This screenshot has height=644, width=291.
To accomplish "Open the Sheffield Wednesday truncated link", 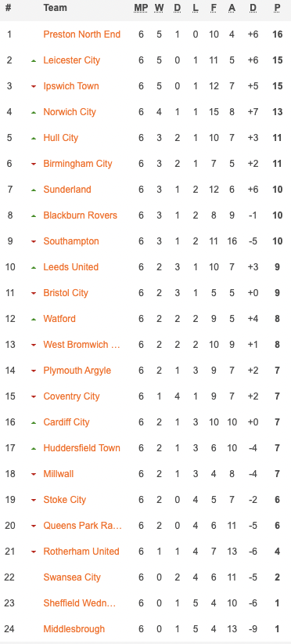I will pos(80,603).
